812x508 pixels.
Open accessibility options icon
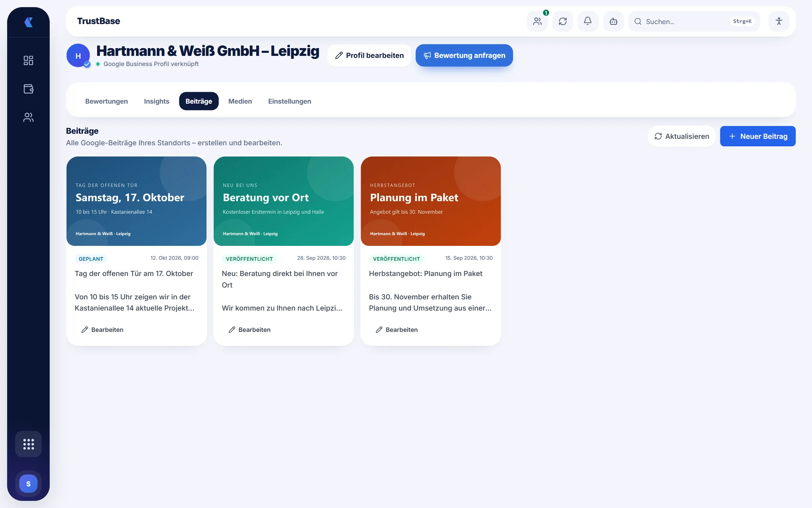click(x=779, y=21)
